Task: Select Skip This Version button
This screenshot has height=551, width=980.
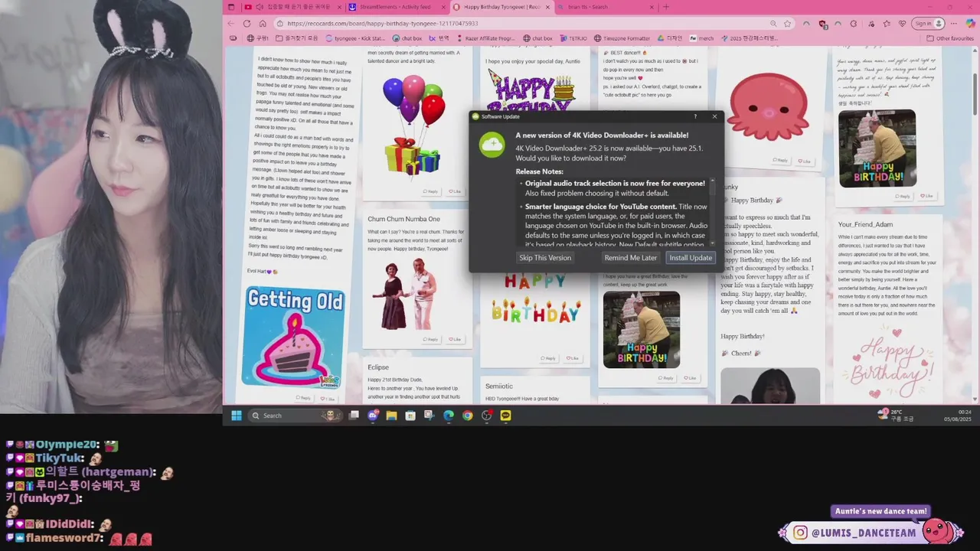Action: (x=545, y=258)
